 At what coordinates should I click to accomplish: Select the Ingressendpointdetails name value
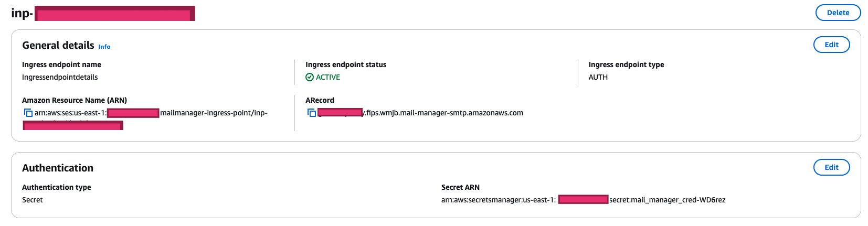coord(60,77)
